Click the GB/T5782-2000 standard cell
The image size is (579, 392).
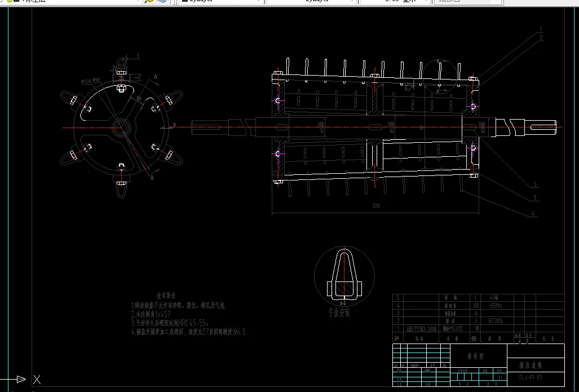click(x=422, y=329)
